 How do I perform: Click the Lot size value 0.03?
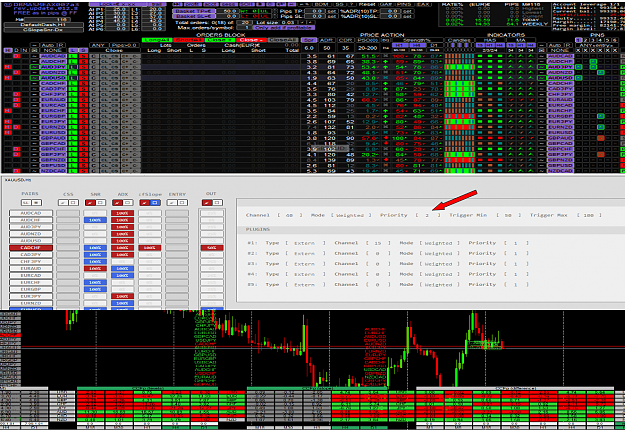click(x=288, y=23)
